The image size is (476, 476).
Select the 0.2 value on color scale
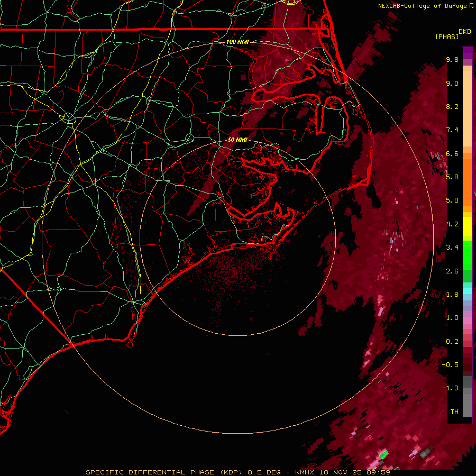(452, 342)
